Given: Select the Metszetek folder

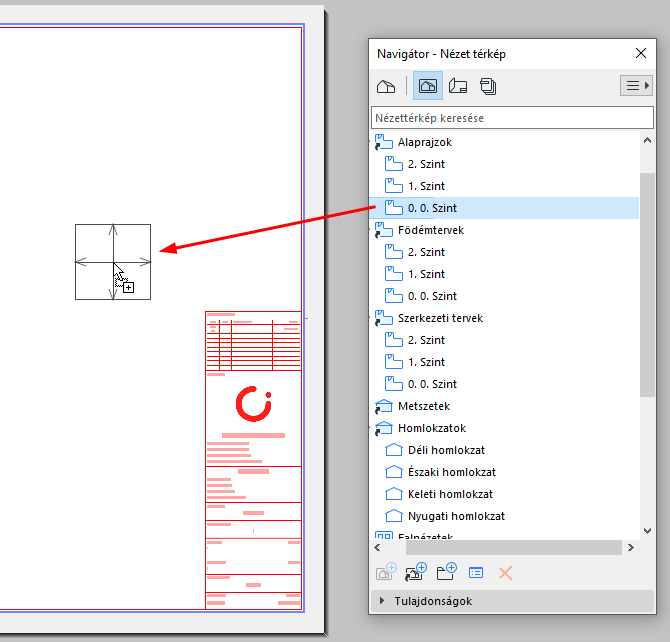Looking at the screenshot, I should pyautogui.click(x=424, y=406).
